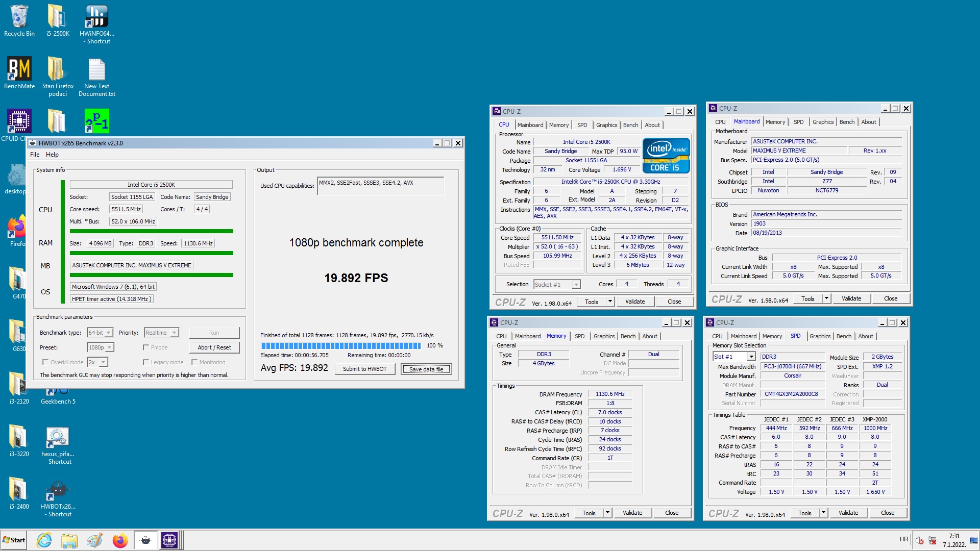Open the i5-2500K folder on desktop
The height and width of the screenshot is (551, 980).
(58, 21)
